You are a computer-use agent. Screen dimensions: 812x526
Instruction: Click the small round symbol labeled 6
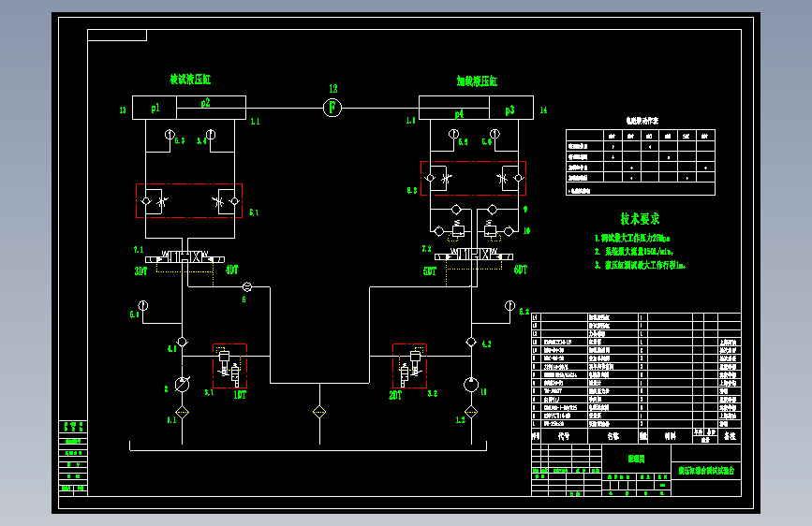(x=247, y=286)
